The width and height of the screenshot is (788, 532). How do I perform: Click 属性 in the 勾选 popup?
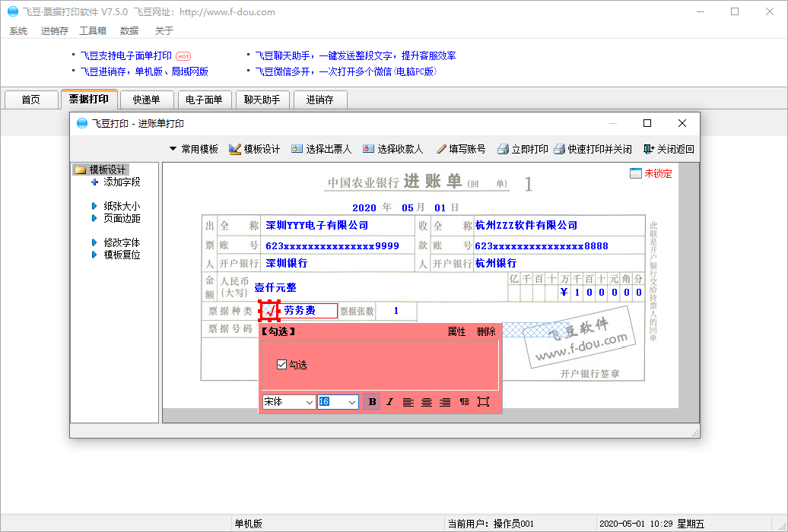pyautogui.click(x=456, y=331)
